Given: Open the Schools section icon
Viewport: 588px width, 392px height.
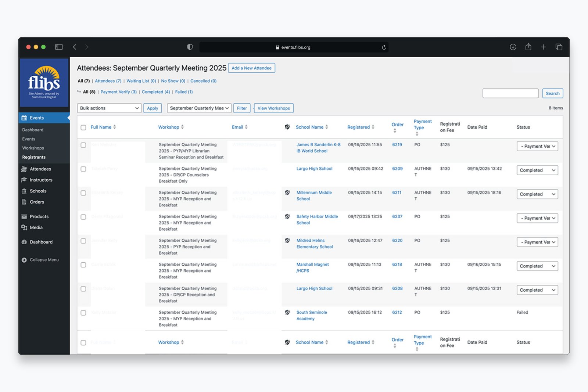Looking at the screenshot, I should [24, 191].
